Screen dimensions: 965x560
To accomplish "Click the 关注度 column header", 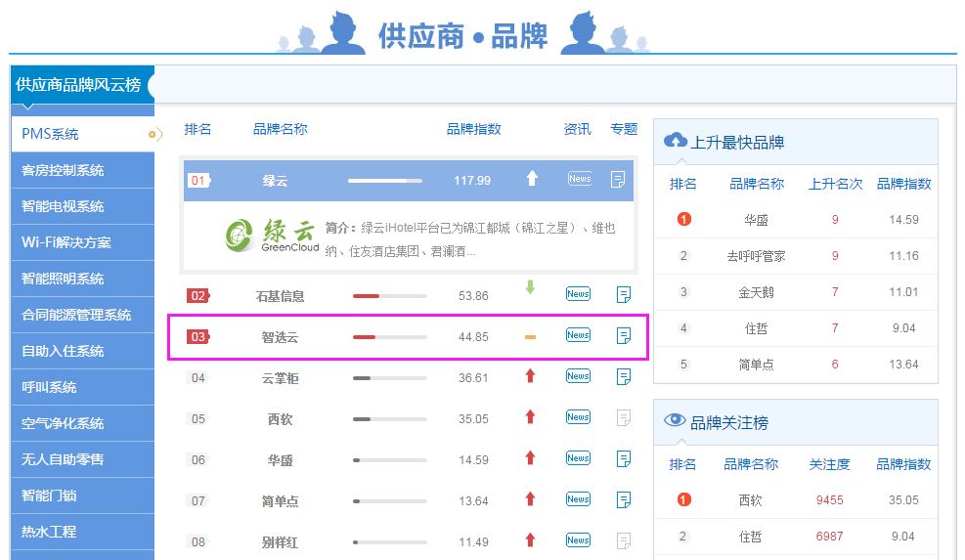I will click(829, 464).
